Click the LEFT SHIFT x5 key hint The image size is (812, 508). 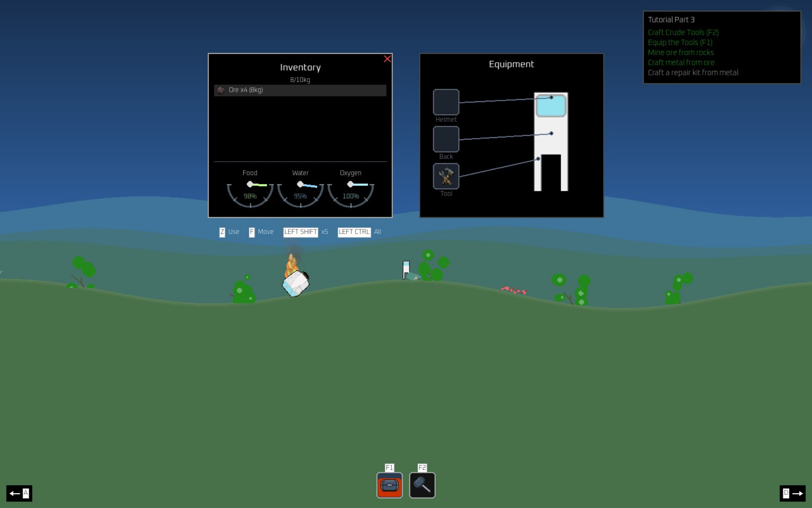click(x=306, y=232)
